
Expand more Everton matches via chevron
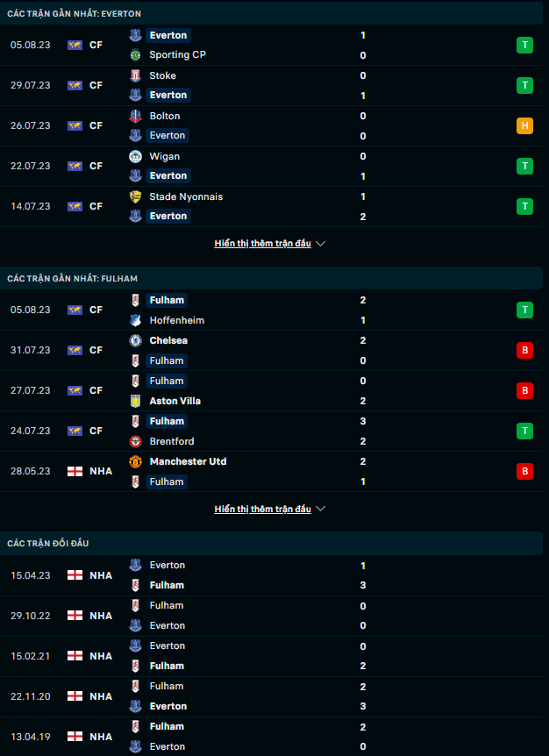(x=321, y=244)
